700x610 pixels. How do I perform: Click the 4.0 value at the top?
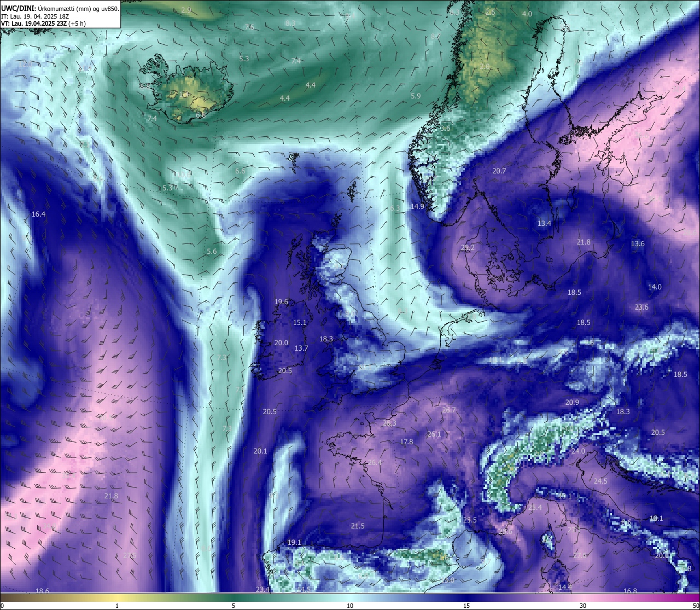coord(527,14)
